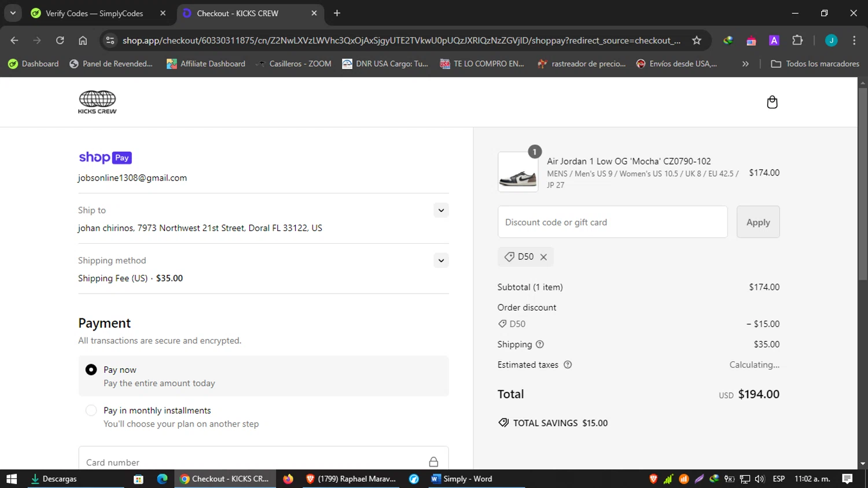Open the site information icon in address bar
Viewport: 868px width, 488px height.
[111, 41]
